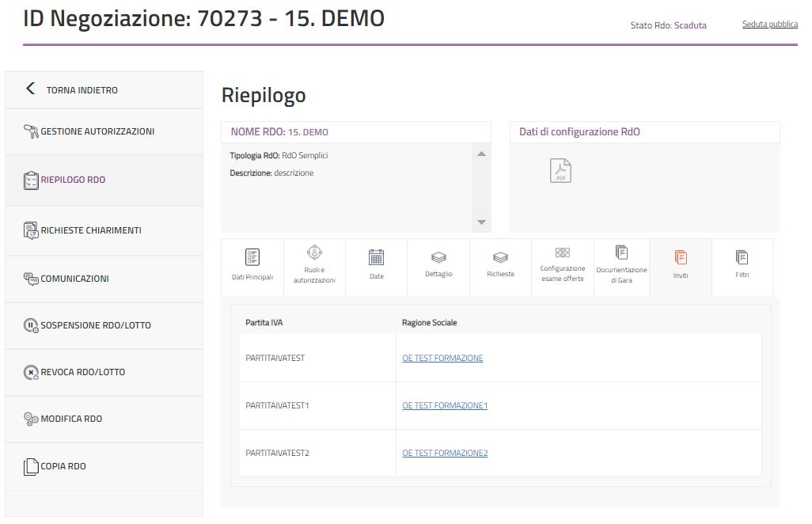
Task: Open the Richieste icon tab
Action: click(500, 257)
